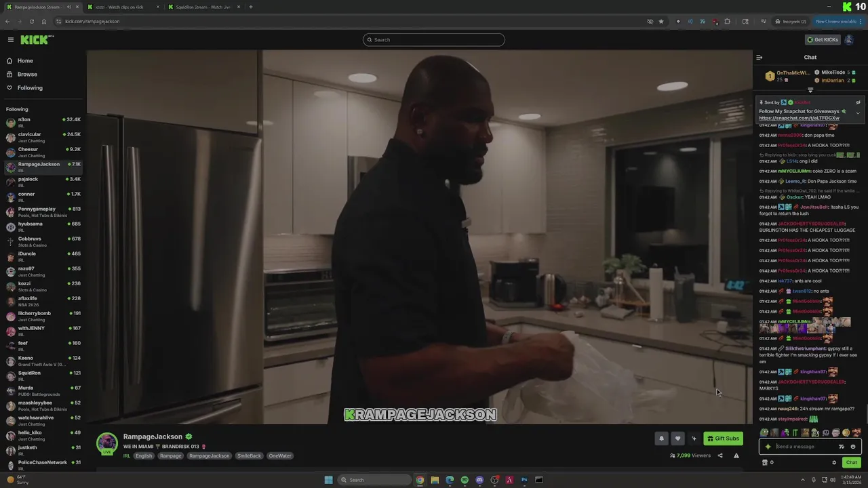Click the green sparkle in message box
Screen dimensions: 868x488
(x=768, y=447)
